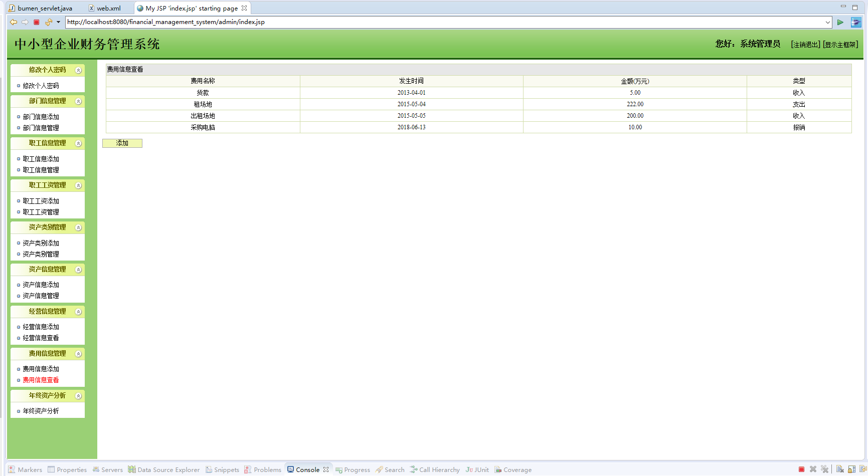This screenshot has height=476, width=868.
Task: Clear the console output
Action: click(x=840, y=469)
